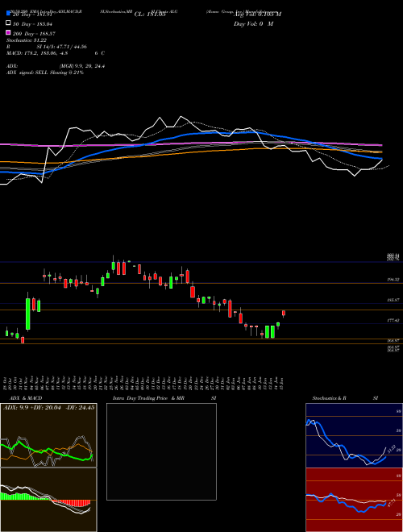The height and width of the screenshot is (532, 403).
Task: Click the 'ADX: 9.9 +DY: 20.04 -DY: 24.45' header
Action: (48, 408)
